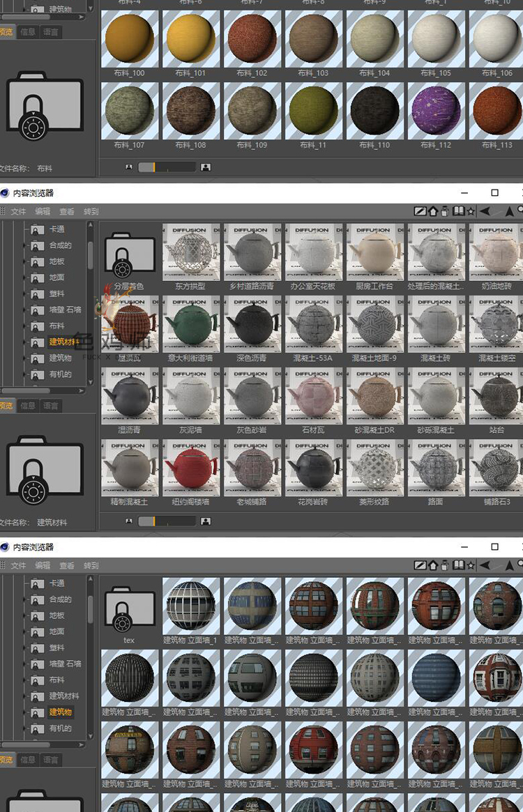Click the 卡通 folder icon in 建筑材料 window tree

coord(38,229)
